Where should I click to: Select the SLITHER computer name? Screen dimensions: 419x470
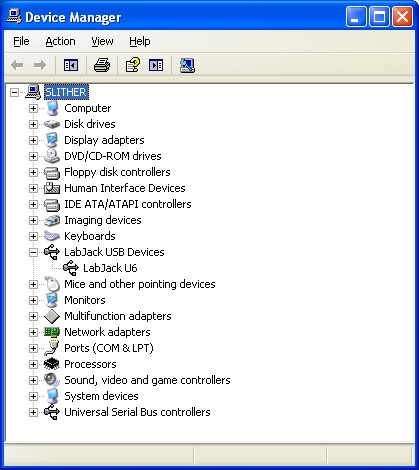[x=66, y=92]
